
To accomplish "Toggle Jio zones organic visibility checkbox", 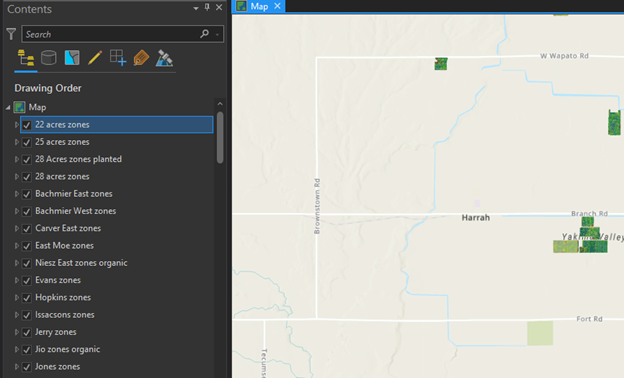I will 27,350.
